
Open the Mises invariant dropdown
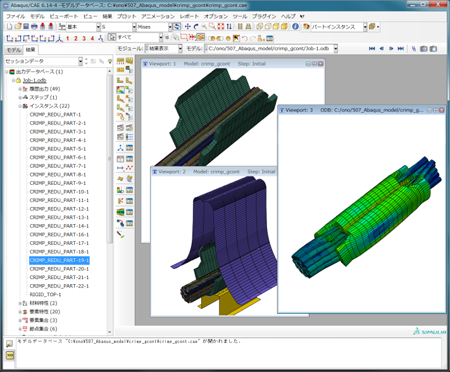[170, 27]
